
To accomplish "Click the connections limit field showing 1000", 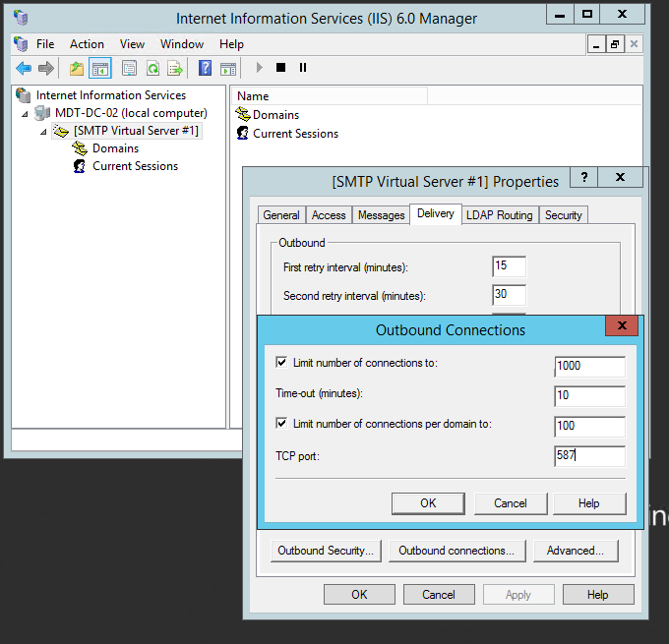I will tap(589, 367).
